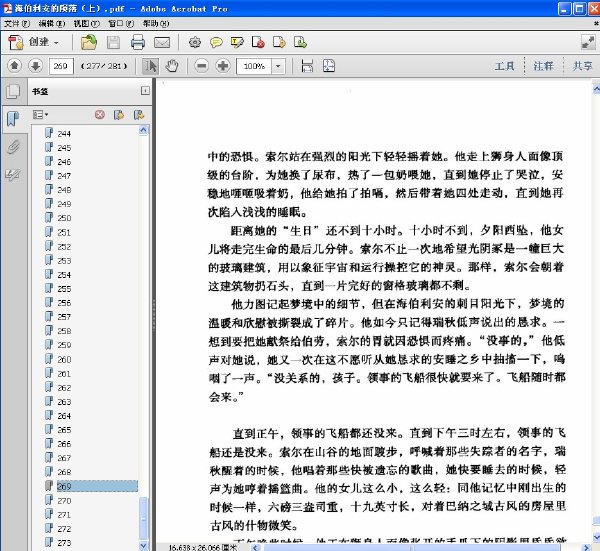Open the Create dropdown arrow
The height and width of the screenshot is (551, 600).
[x=56, y=43]
